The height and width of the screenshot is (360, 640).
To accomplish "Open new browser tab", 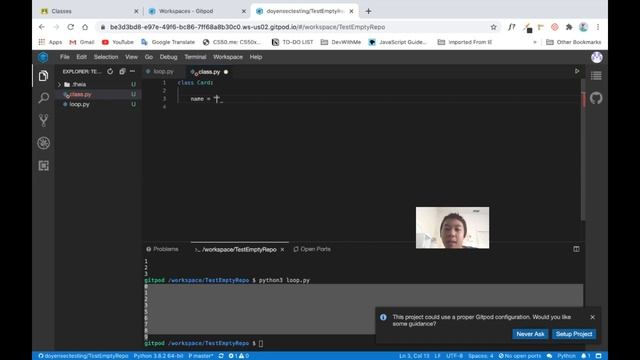I will 368,11.
